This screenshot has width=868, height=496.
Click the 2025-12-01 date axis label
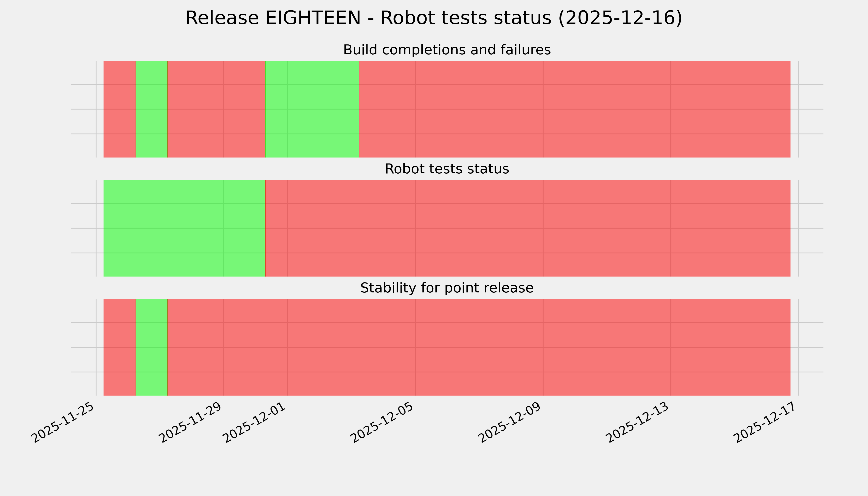255,422
